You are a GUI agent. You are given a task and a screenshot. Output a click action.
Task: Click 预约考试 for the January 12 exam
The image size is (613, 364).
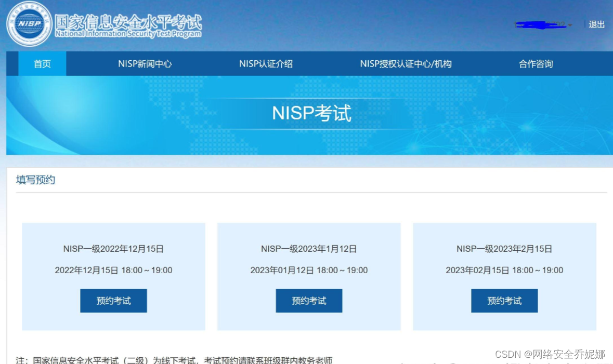coord(309,300)
